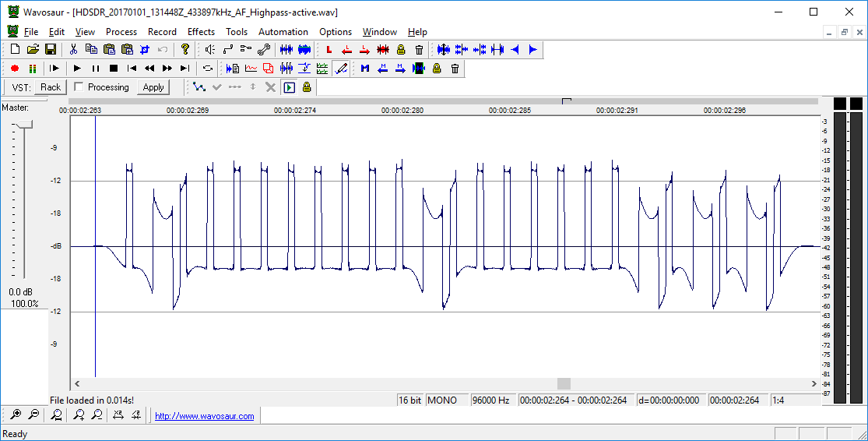Click the solid blue left triangle icon
The height and width of the screenshot is (441, 868).
click(x=515, y=49)
